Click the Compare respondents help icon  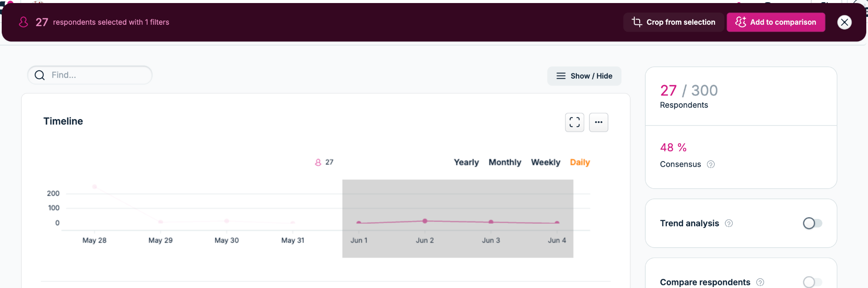(760, 282)
